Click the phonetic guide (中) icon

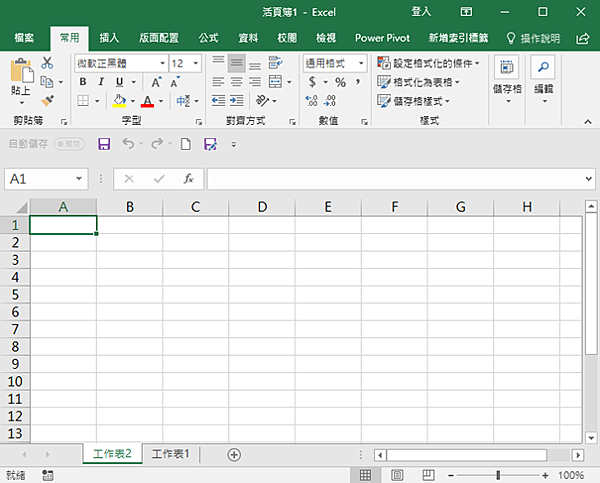(183, 101)
